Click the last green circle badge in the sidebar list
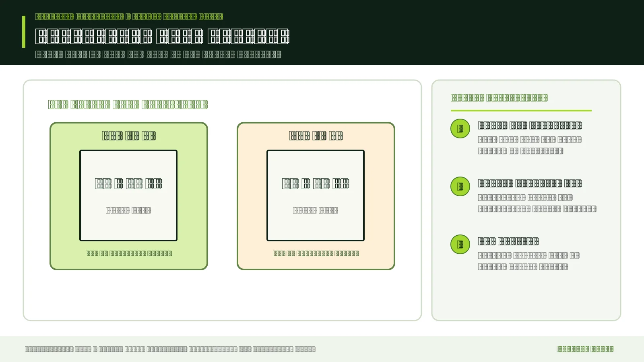 point(460,245)
